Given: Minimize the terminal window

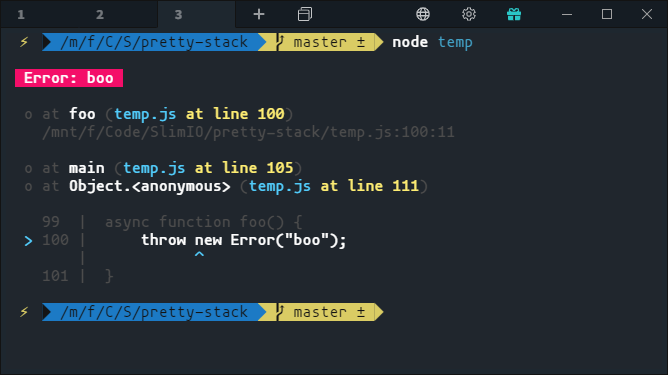Looking at the screenshot, I should tap(567, 14).
